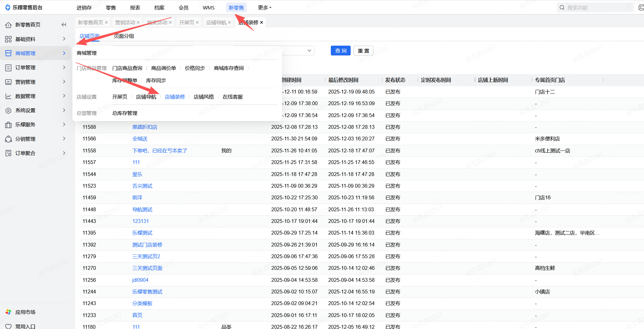Click the 系统设置 gear icon
Viewport: 644px width, 329px height.
tap(8, 111)
